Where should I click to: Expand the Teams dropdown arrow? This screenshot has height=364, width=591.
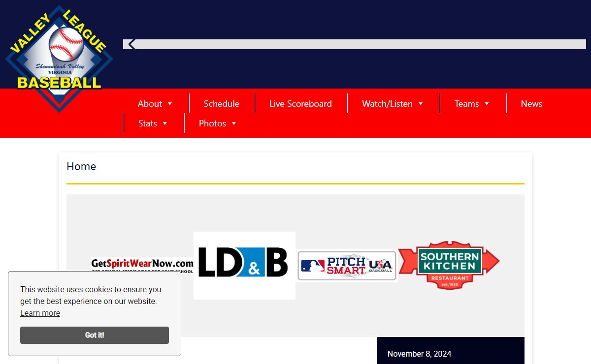487,104
